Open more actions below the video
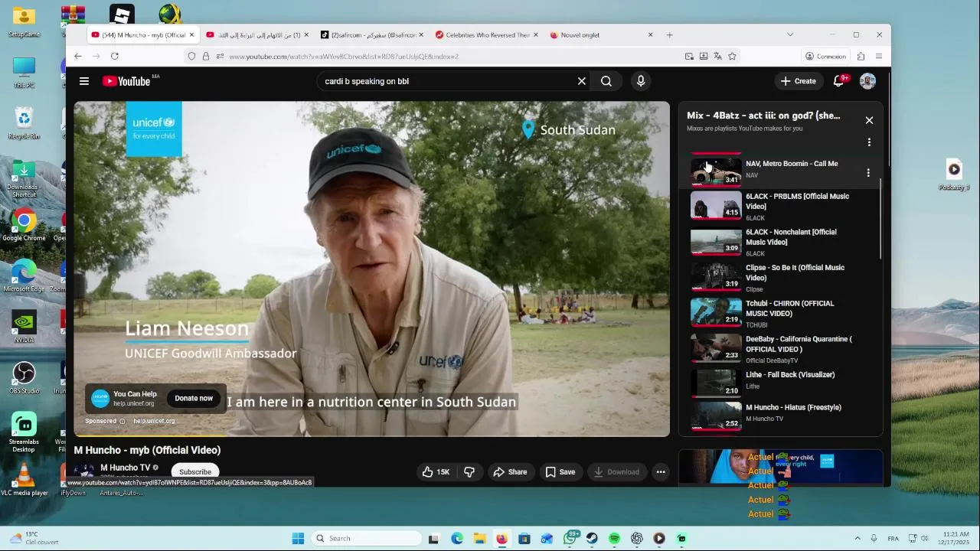Image resolution: width=980 pixels, height=551 pixels. point(661,472)
